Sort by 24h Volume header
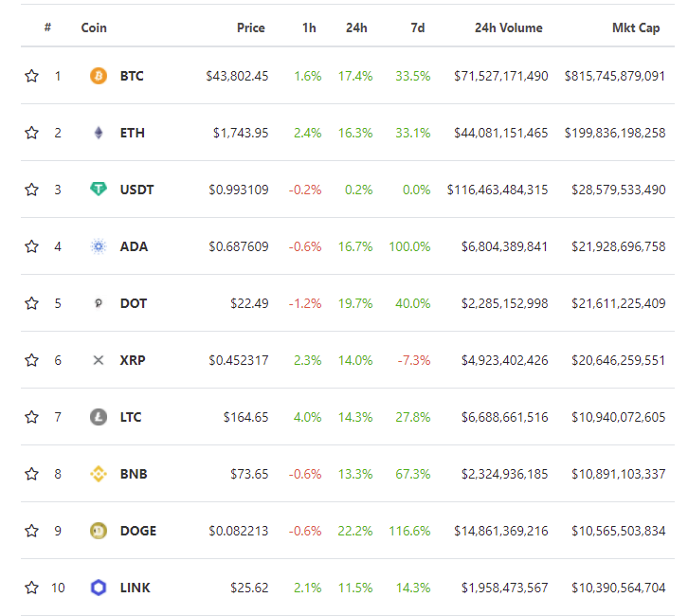The image size is (688, 616). click(509, 27)
